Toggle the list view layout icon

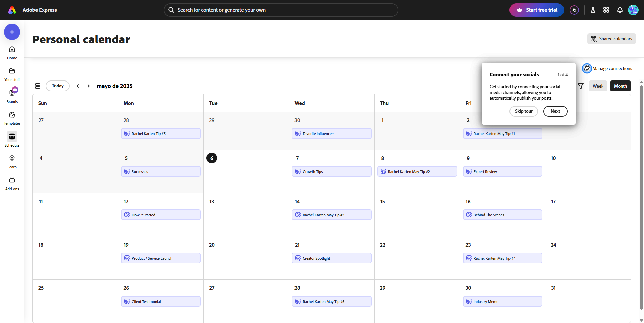pos(38,86)
